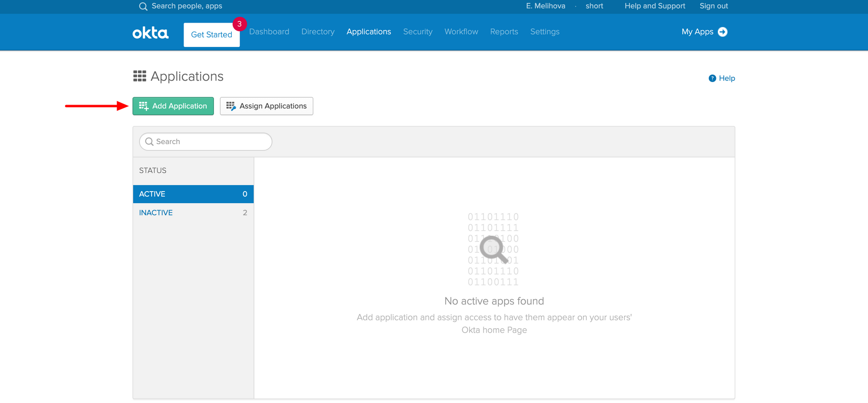
Task: Open the Directory menu
Action: (318, 32)
